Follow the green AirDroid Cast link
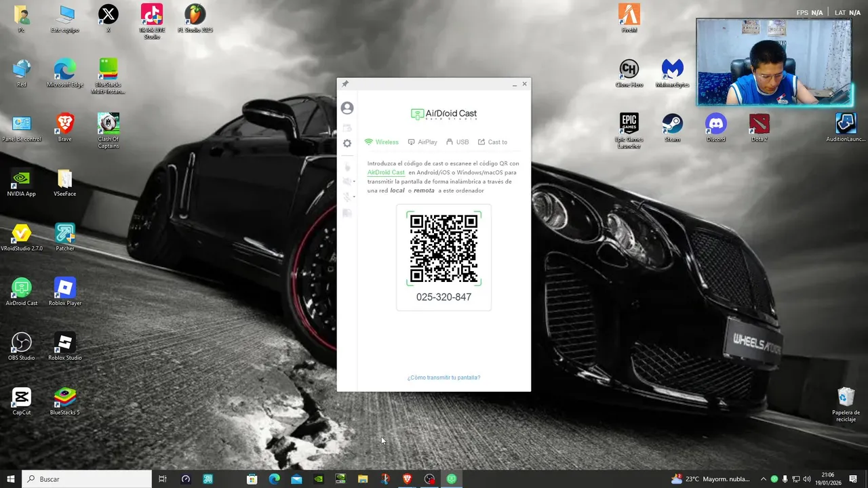Screen dimensions: 868x488 coord(386,173)
